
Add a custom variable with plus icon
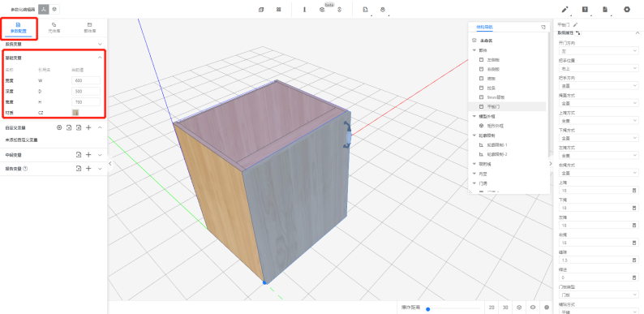point(88,128)
